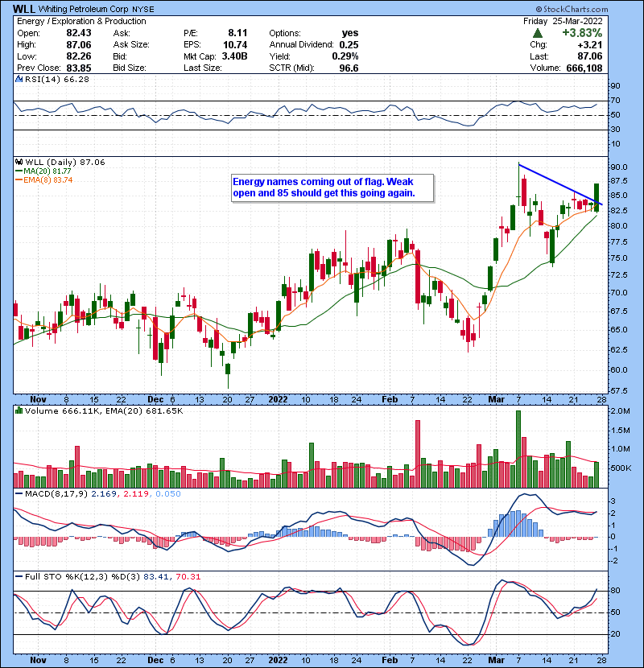The width and height of the screenshot is (644, 668).
Task: Click the 2022 label on price chart axis
Action: coord(278,400)
